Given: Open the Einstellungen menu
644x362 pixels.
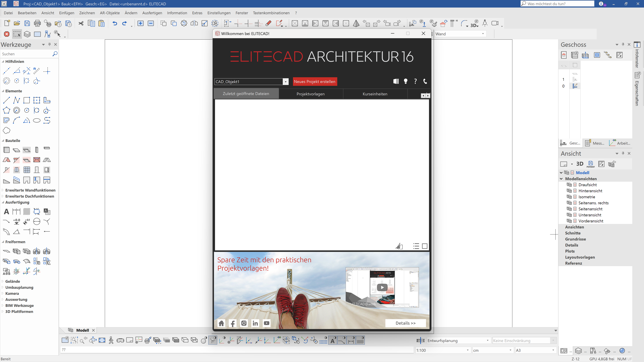Looking at the screenshot, I should (x=219, y=13).
